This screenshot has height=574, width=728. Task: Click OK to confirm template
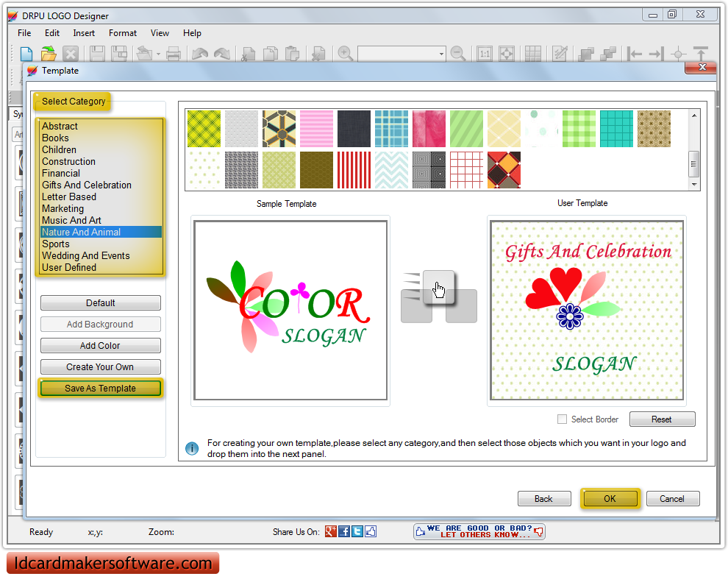click(x=610, y=499)
